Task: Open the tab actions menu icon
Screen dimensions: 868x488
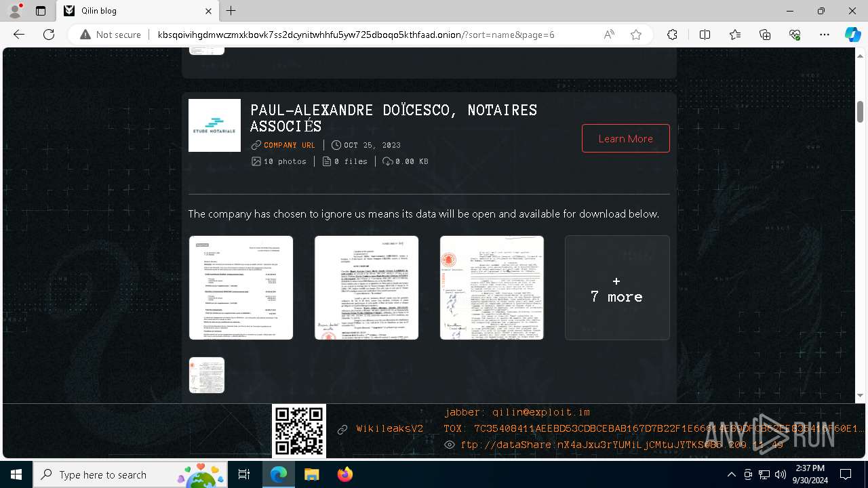Action: tap(41, 11)
